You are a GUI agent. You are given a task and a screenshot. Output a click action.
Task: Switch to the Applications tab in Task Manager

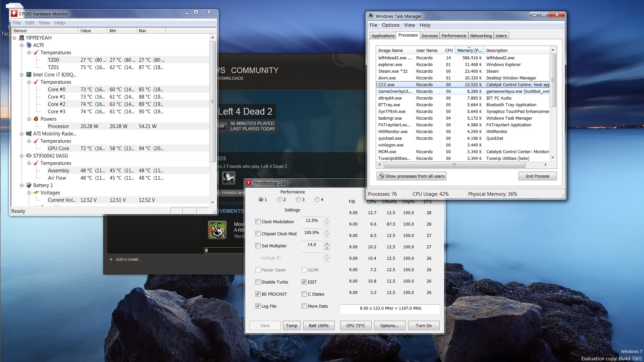click(x=383, y=36)
